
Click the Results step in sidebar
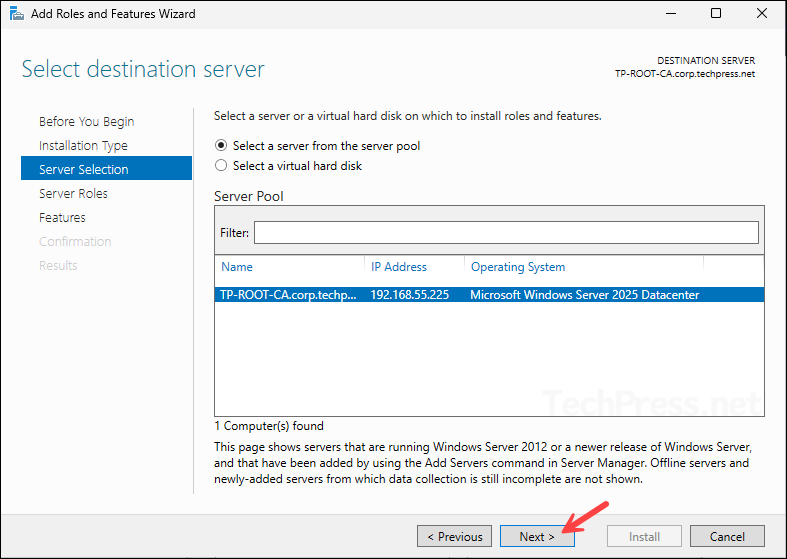click(58, 265)
